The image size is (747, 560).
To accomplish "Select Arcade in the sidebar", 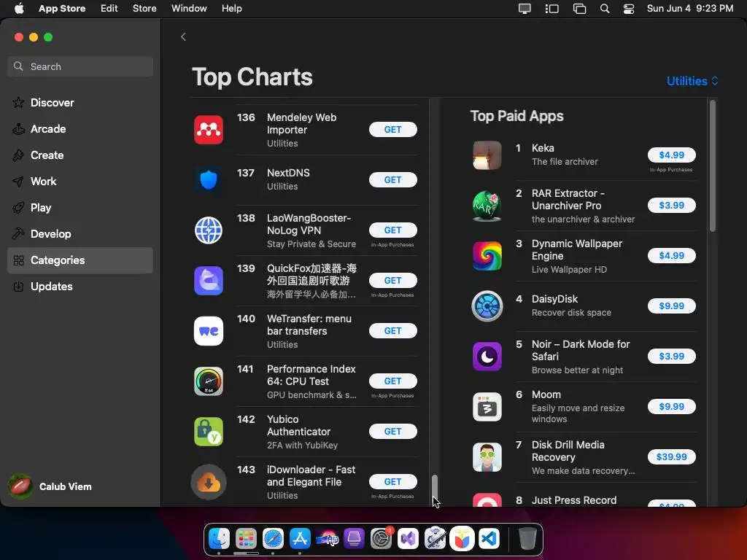I will coord(80,128).
